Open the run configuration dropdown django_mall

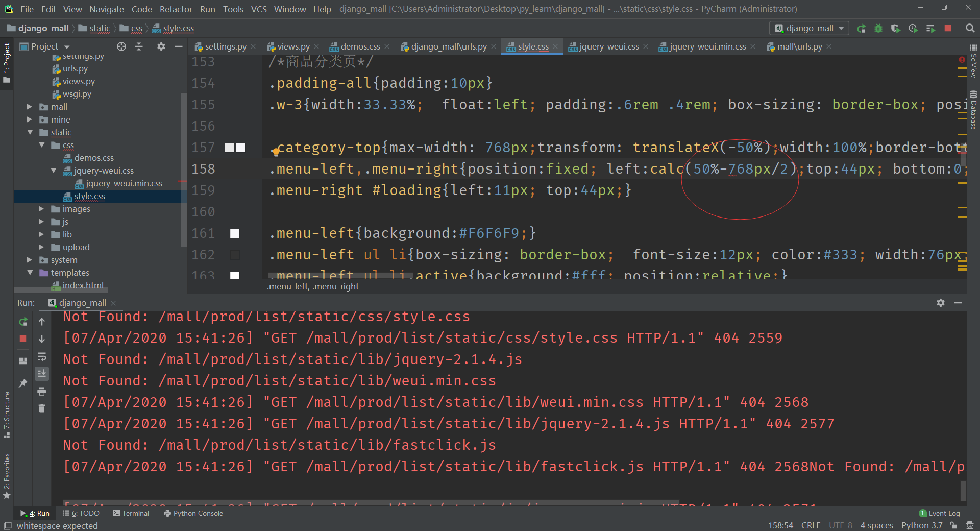[809, 29]
